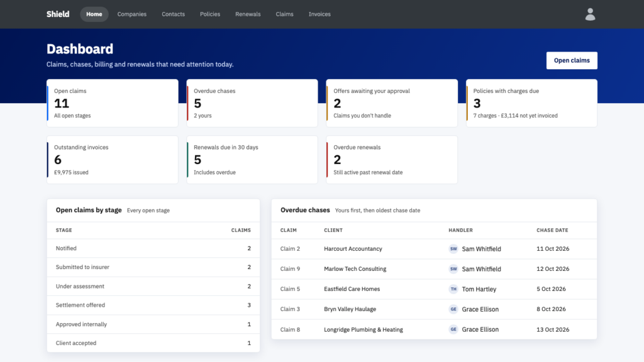This screenshot has height=362, width=644.
Task: Open the Outstanding invoices card
Action: click(x=113, y=160)
